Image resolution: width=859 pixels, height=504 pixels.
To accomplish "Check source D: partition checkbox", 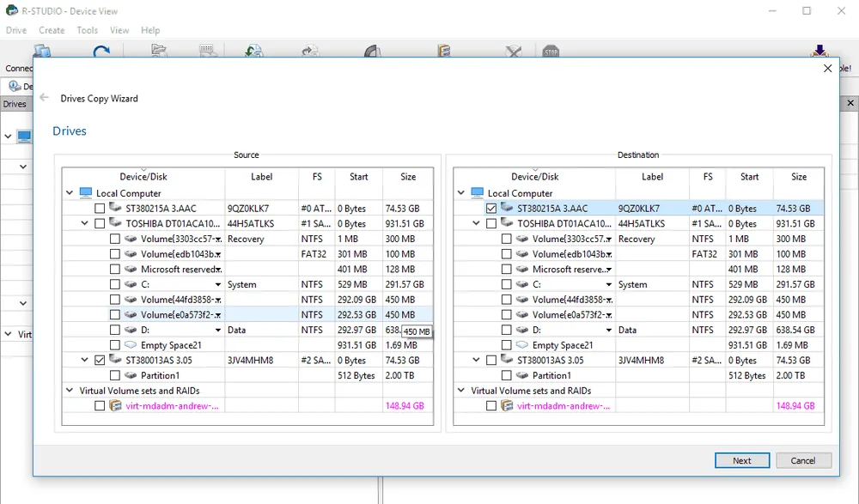I will click(x=114, y=330).
